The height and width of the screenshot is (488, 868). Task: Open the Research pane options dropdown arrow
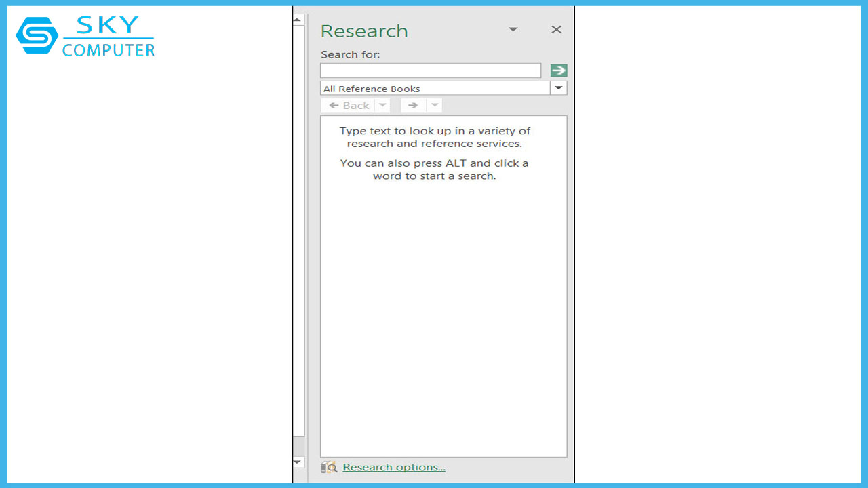513,30
